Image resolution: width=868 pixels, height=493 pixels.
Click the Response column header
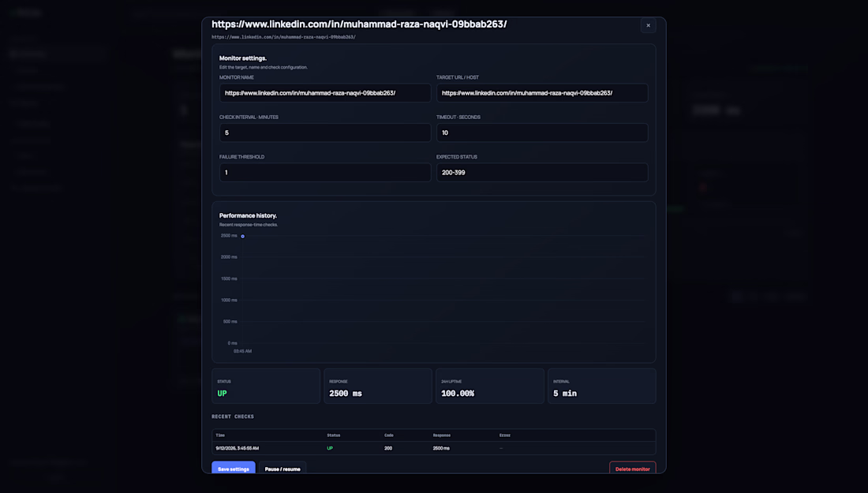[x=442, y=435]
